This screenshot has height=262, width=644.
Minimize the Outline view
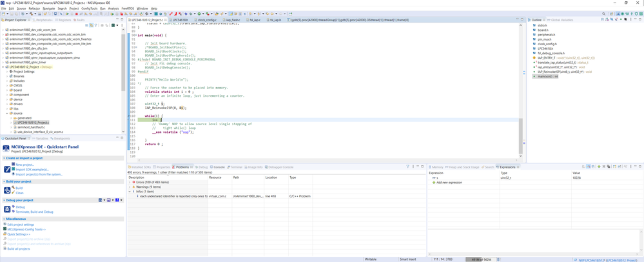point(636,19)
